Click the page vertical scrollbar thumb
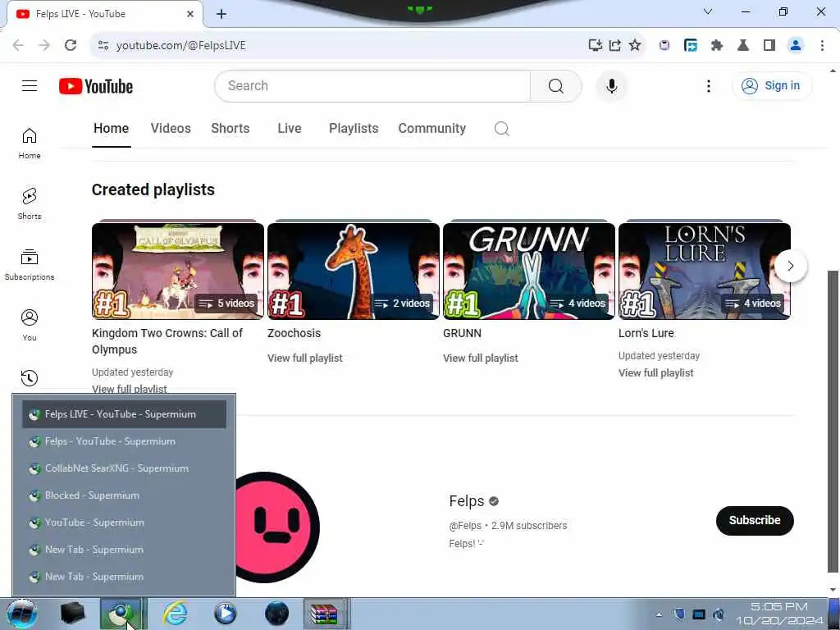 (x=833, y=421)
